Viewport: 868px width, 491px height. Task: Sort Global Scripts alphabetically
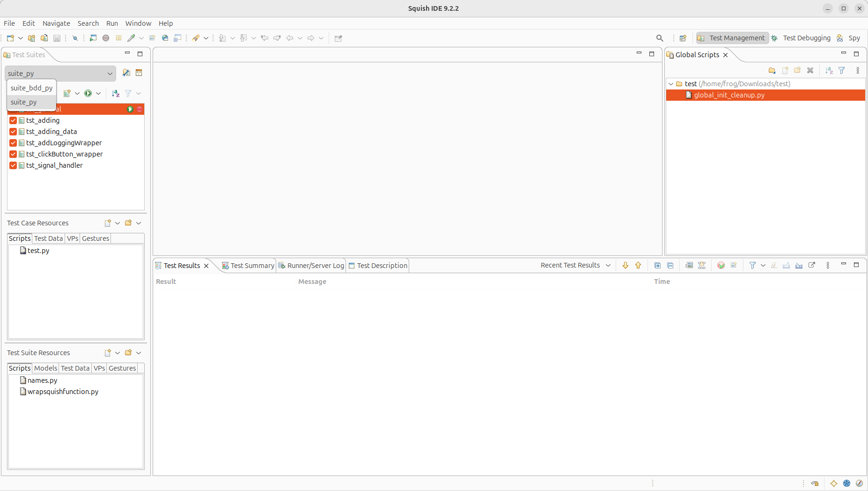829,70
